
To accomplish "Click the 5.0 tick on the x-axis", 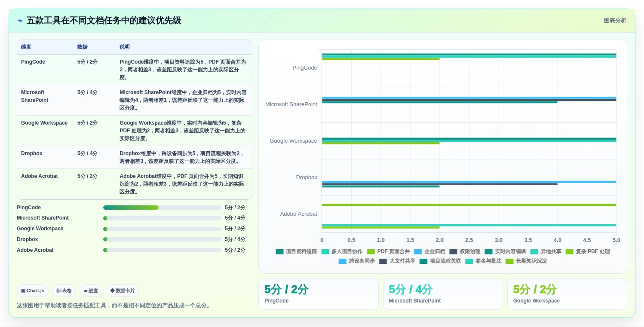I will click(616, 240).
